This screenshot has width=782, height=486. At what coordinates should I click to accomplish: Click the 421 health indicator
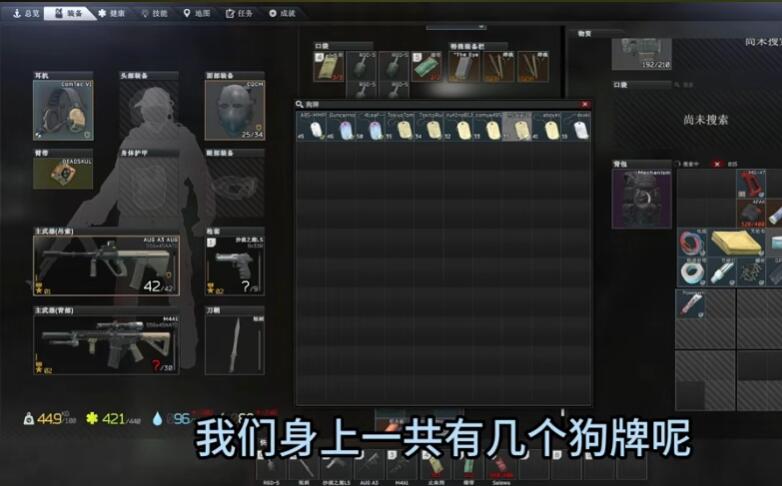tap(113, 419)
